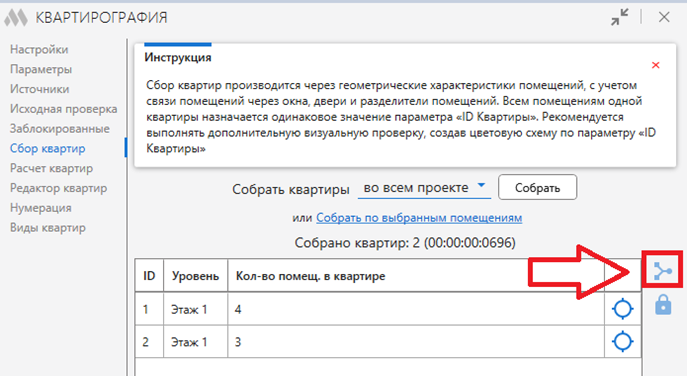The height and width of the screenshot is (376, 687).
Task: Click 'Кол-во помещ. в квартире' column header
Action: tap(416, 276)
